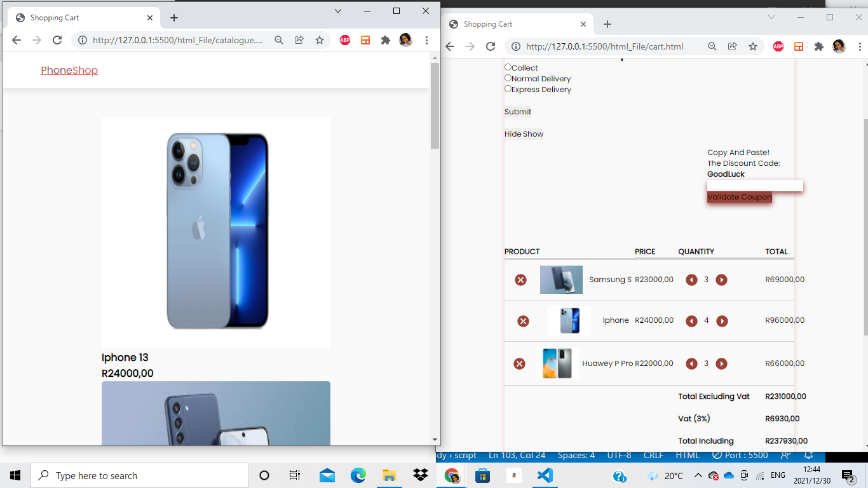
Task: Click the Samsung product image in catalogue
Action: coord(216,413)
